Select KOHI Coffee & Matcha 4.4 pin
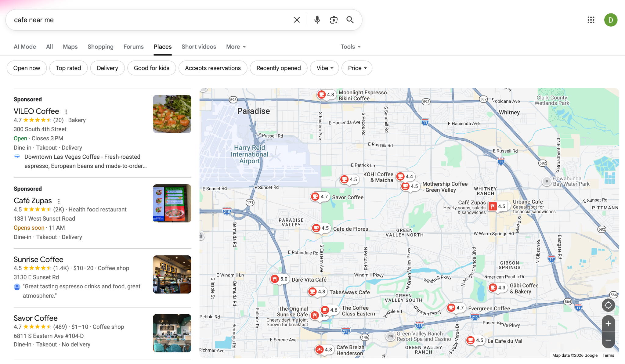The image size is (625, 364). point(405,176)
